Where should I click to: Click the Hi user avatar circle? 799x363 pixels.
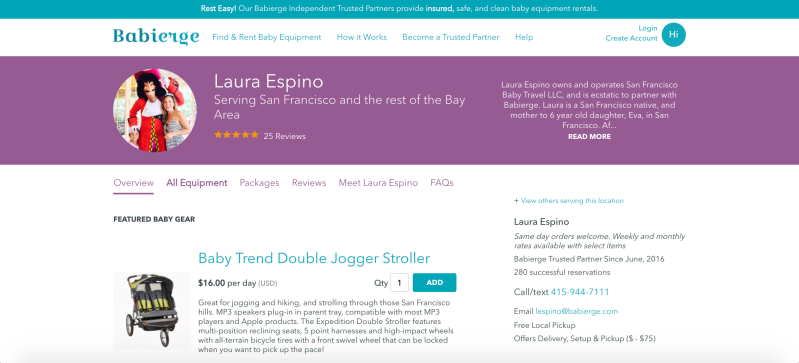[x=674, y=35]
